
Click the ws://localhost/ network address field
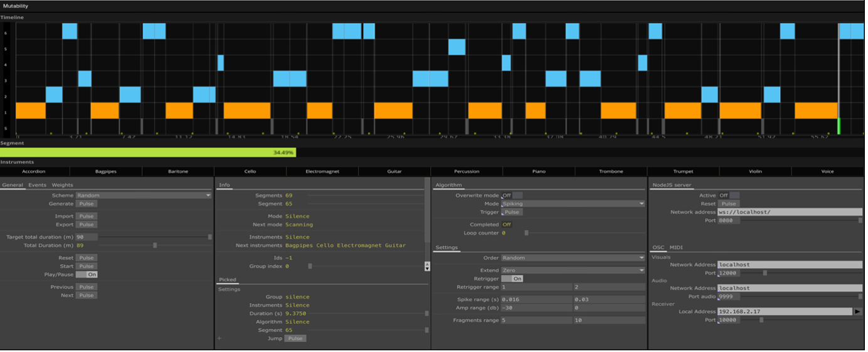tap(789, 212)
